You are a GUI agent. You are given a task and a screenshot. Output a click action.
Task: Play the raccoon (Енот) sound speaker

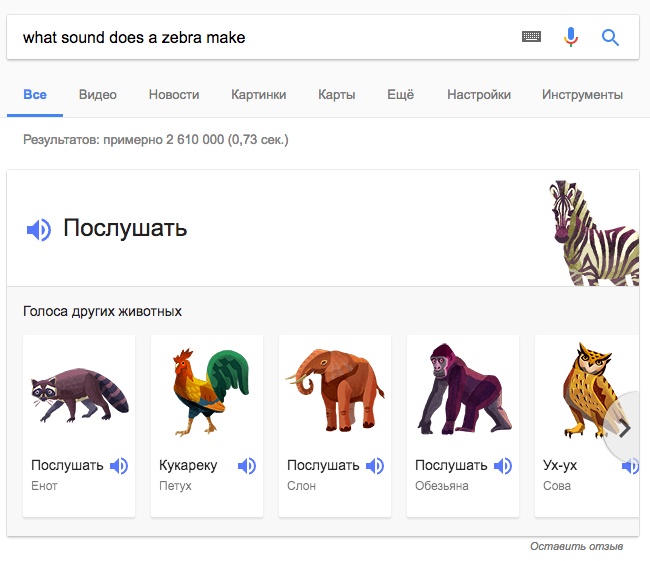(119, 466)
